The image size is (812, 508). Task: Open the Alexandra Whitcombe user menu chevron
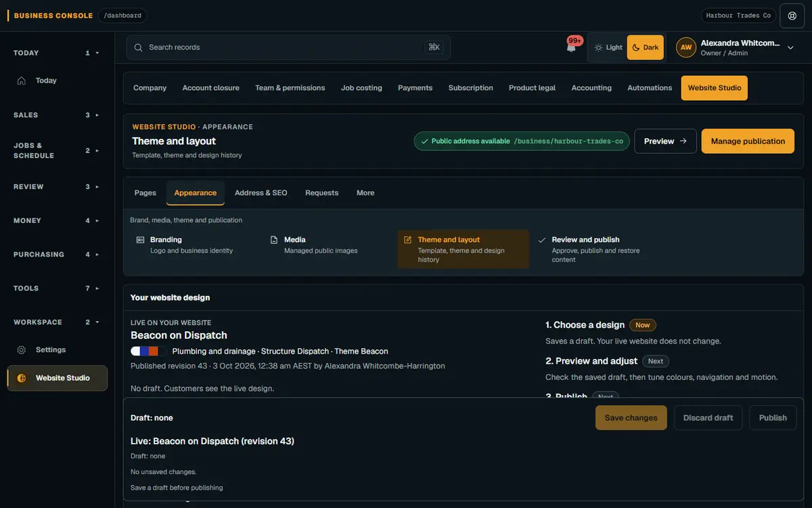tap(790, 48)
